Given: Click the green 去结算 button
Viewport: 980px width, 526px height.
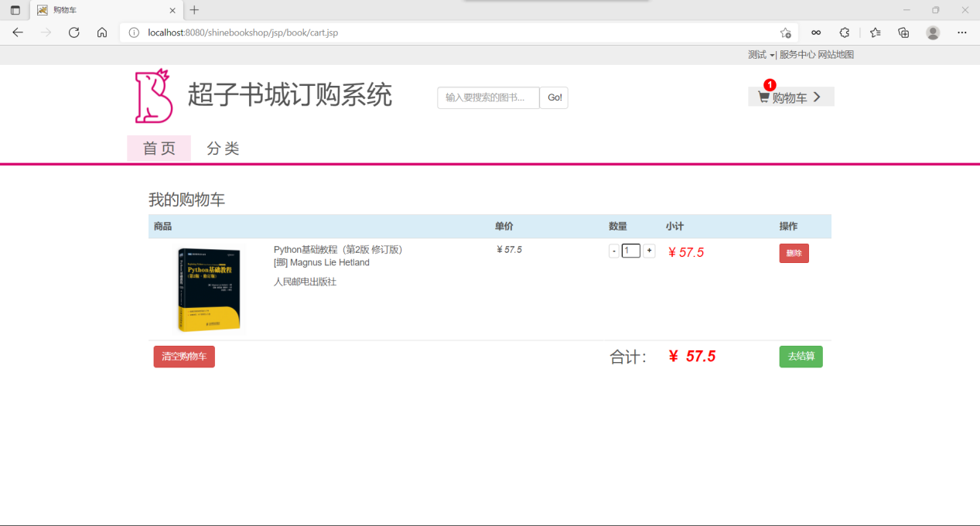Looking at the screenshot, I should (x=801, y=357).
